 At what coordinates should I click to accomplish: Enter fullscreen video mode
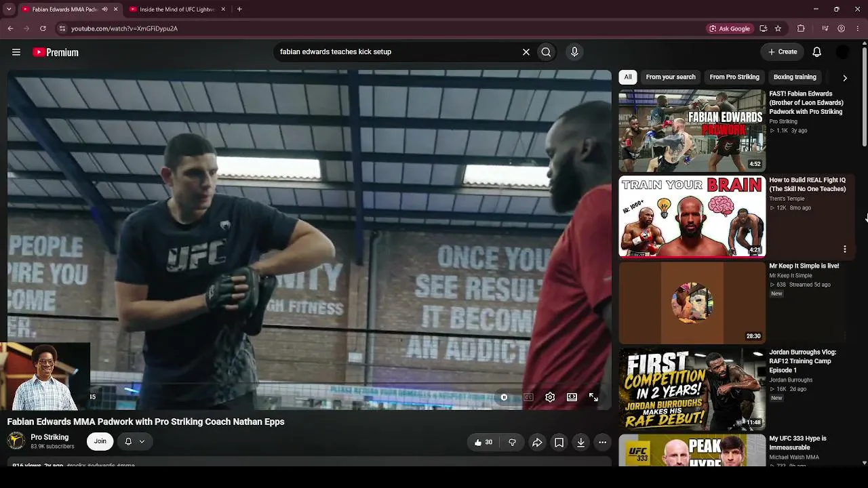tap(593, 397)
